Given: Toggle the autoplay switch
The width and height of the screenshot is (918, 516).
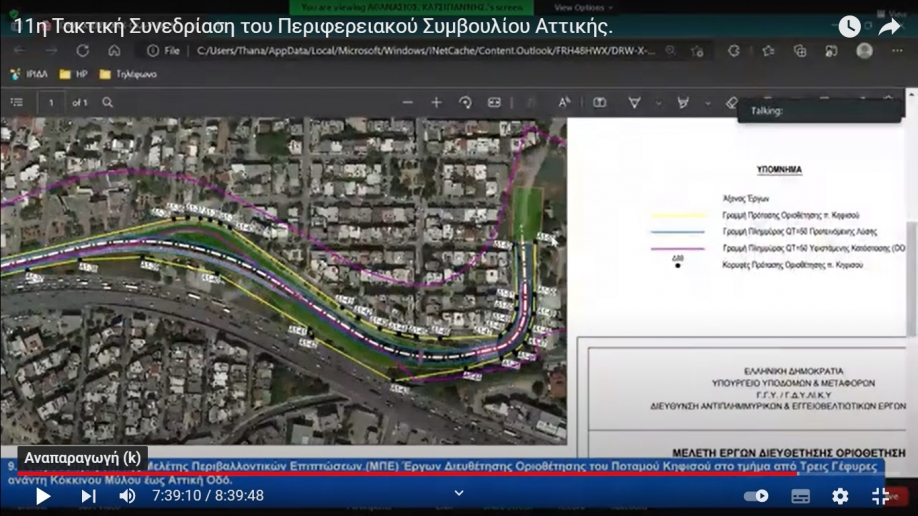Looking at the screenshot, I should 756,496.
